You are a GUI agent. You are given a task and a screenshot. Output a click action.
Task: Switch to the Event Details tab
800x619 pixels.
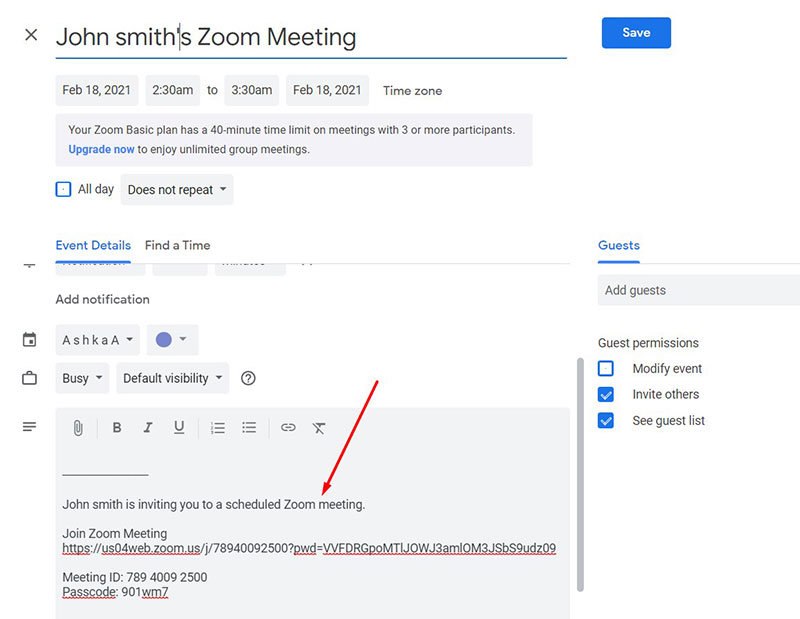point(93,245)
